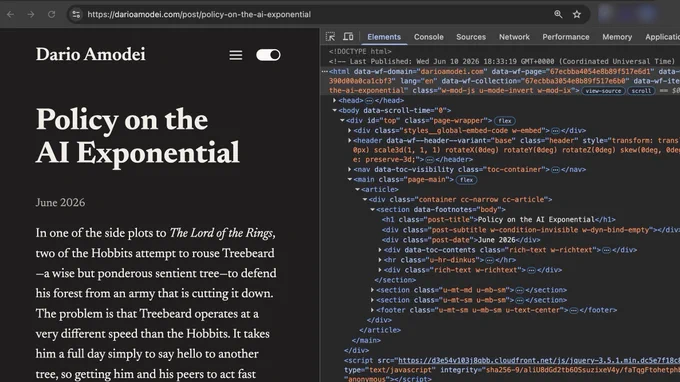Switch to the Elements tab
This screenshot has width=680, height=382.
click(x=384, y=37)
